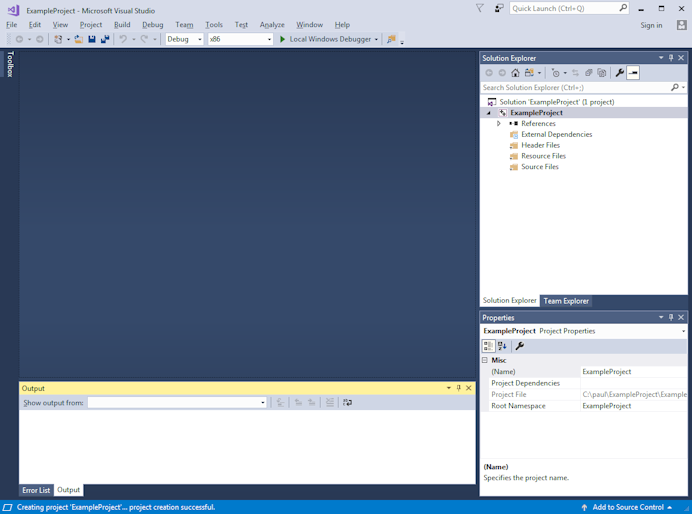Expand the References tree node
The image size is (692, 514).
coord(499,124)
